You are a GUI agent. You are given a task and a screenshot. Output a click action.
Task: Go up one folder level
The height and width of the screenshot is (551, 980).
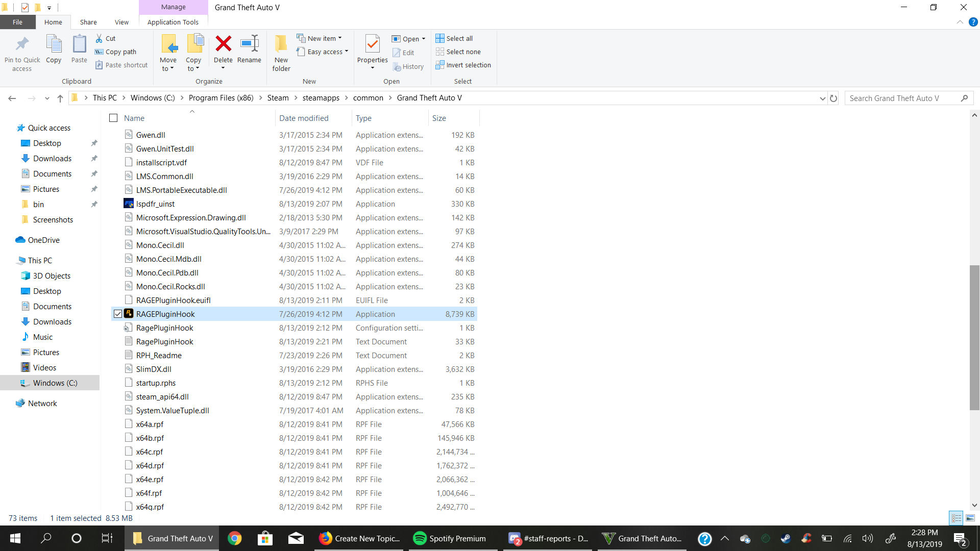(60, 98)
